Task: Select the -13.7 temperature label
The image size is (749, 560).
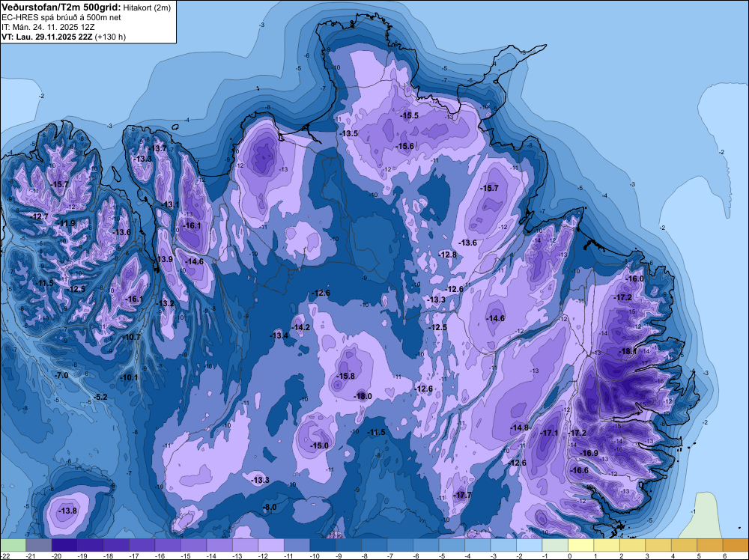Action: 158,148
